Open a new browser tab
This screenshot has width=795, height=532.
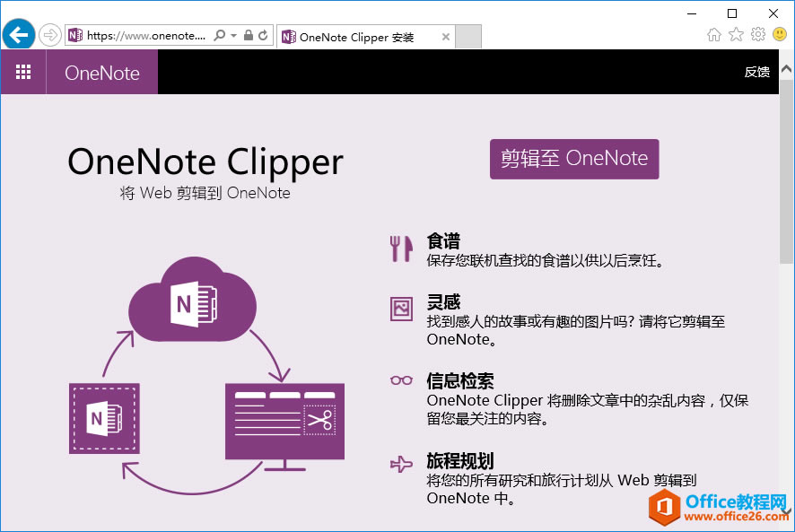467,36
